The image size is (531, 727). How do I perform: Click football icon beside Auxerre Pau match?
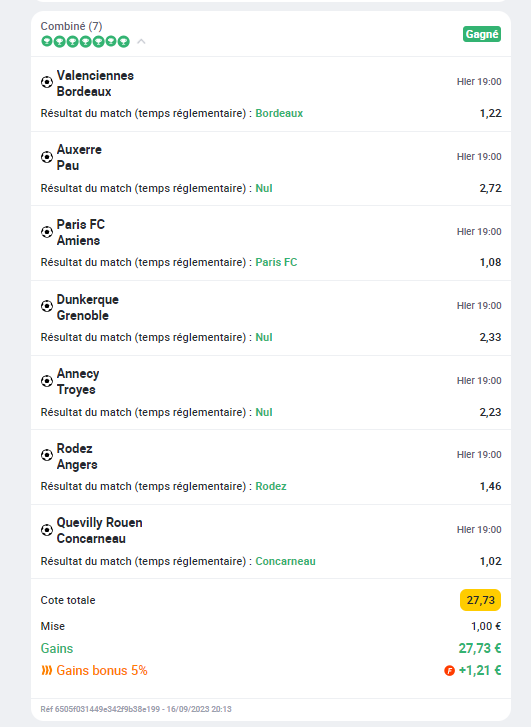click(47, 157)
